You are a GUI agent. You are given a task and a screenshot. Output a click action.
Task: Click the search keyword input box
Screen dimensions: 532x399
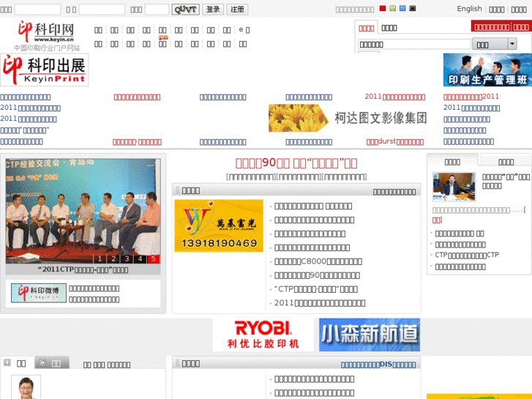414,45
